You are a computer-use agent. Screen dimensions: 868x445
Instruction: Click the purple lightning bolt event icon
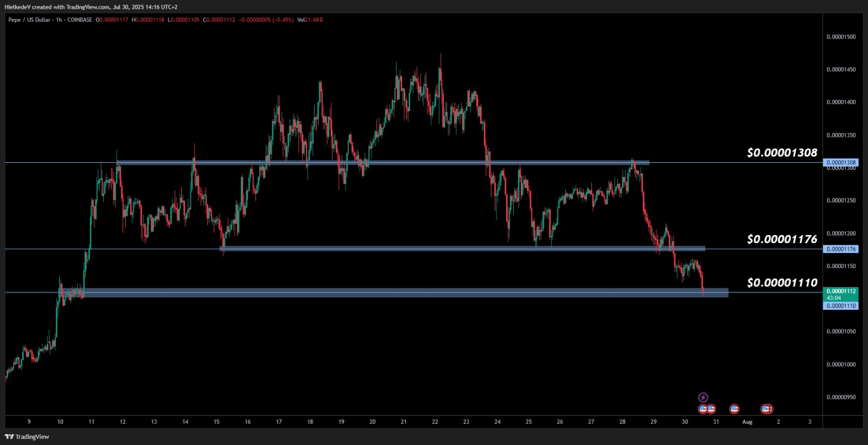click(703, 398)
